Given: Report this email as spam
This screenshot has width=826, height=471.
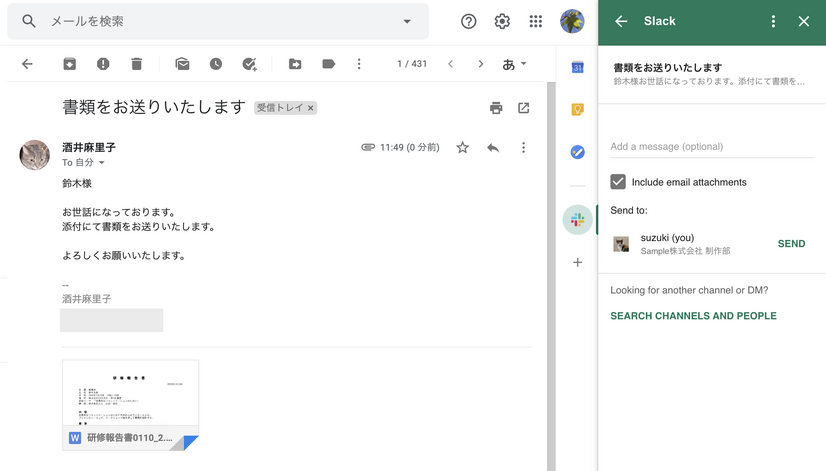Looking at the screenshot, I should pos(103,64).
